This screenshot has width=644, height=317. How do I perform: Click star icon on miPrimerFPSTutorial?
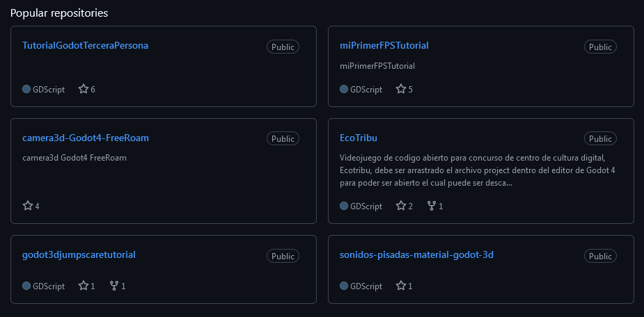pyautogui.click(x=401, y=89)
